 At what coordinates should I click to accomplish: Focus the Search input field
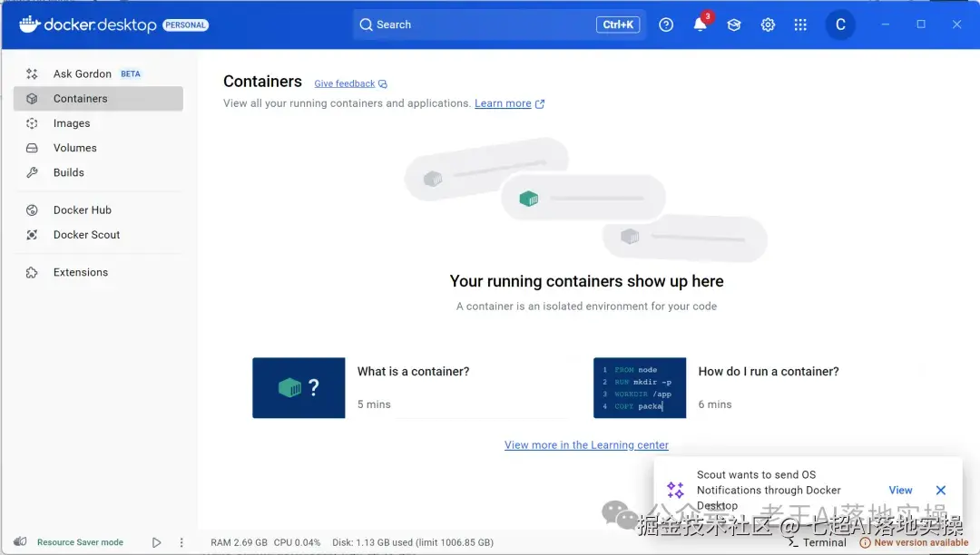click(x=499, y=25)
